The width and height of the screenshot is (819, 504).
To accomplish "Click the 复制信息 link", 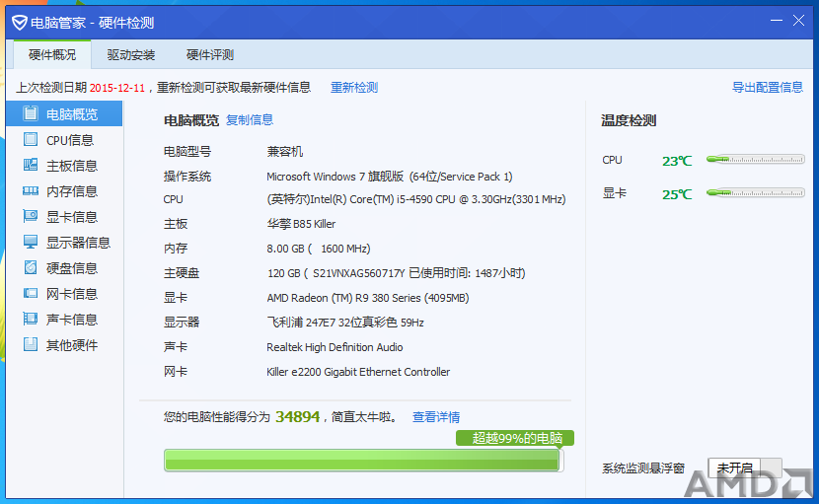I will tap(249, 119).
